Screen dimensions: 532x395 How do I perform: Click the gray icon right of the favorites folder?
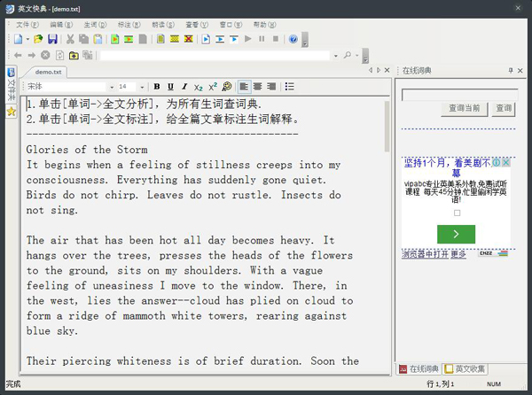point(88,55)
